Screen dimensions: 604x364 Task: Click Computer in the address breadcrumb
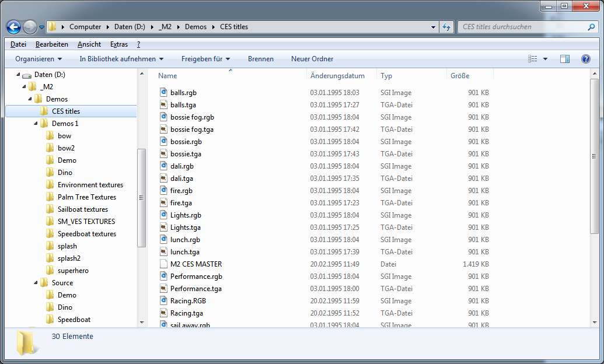point(85,27)
